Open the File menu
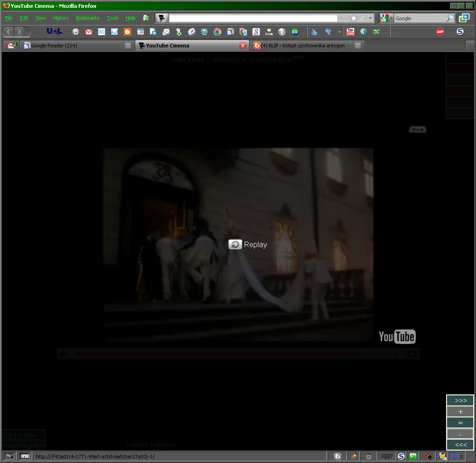This screenshot has width=476, height=463. click(x=9, y=18)
